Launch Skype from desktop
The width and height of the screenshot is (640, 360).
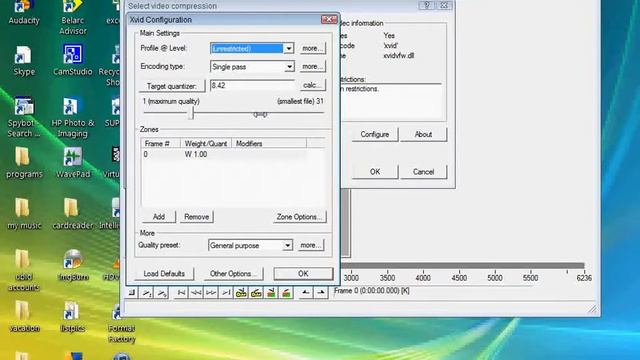click(x=24, y=61)
